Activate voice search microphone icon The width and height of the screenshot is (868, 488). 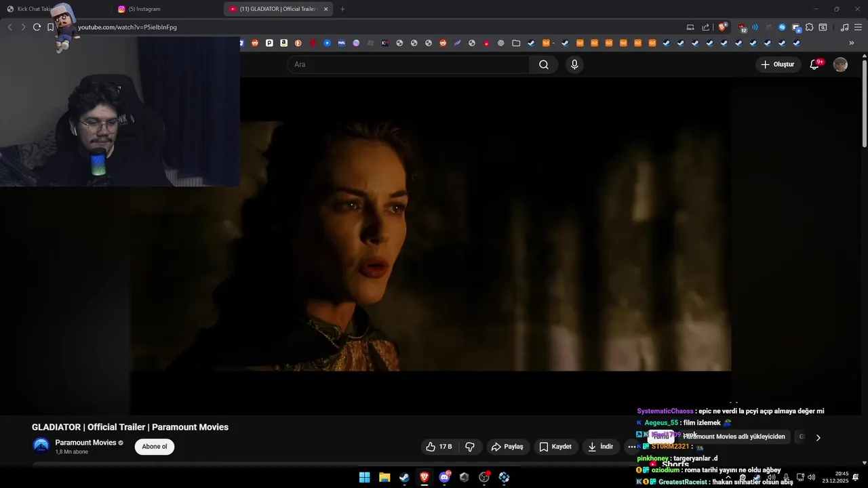coord(574,64)
